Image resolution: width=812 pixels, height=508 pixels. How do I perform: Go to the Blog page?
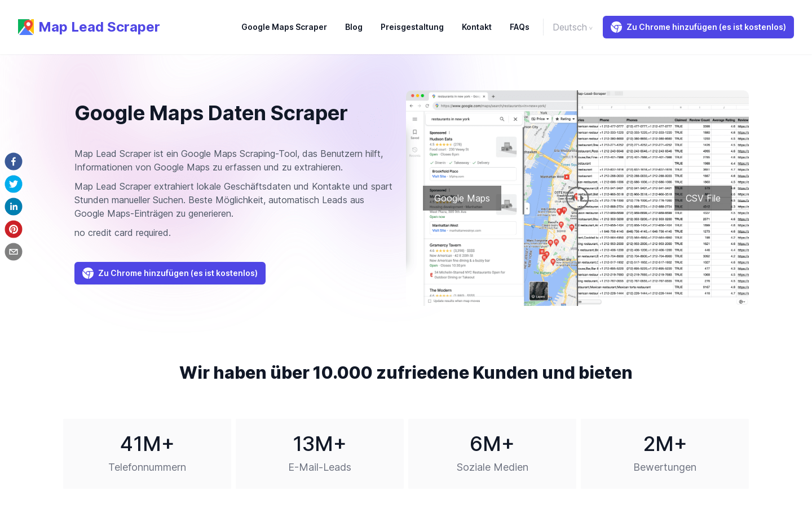click(x=354, y=27)
